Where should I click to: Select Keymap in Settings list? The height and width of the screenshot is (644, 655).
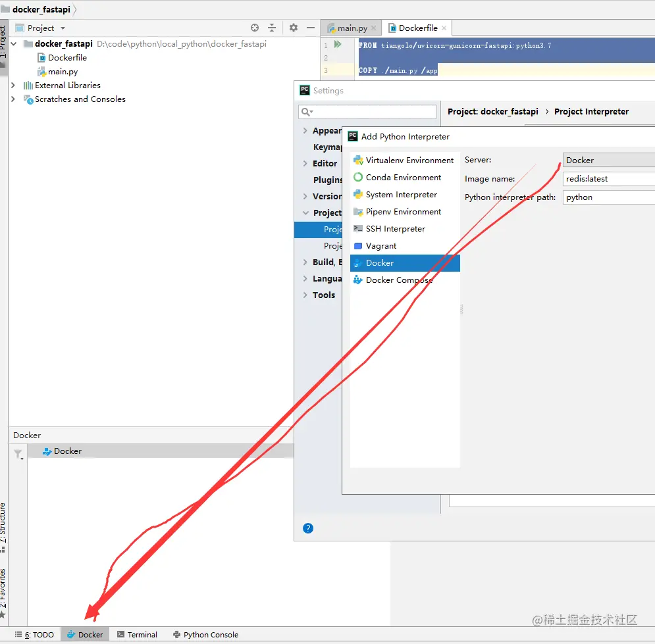click(328, 147)
